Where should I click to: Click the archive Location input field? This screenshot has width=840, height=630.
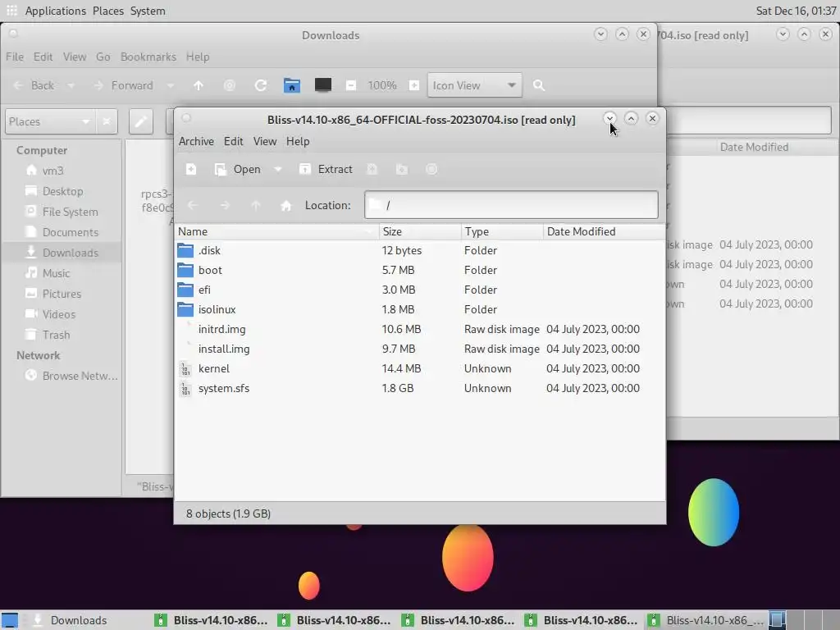511,204
